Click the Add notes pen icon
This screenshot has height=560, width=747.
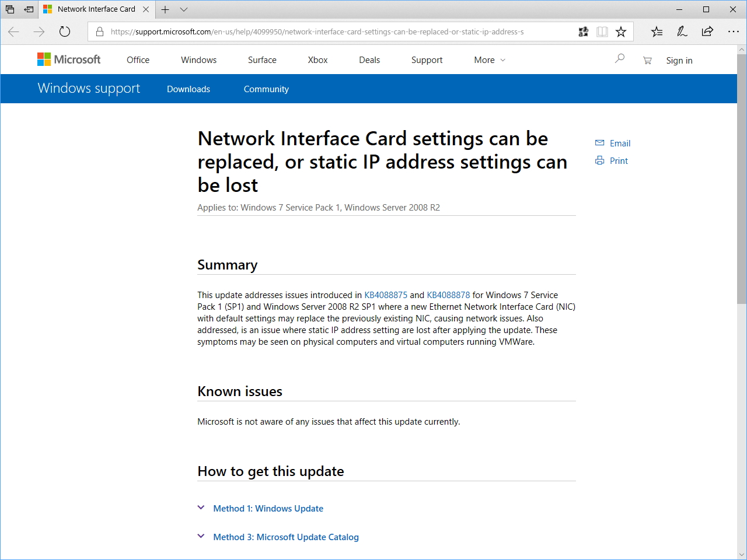[x=682, y=32]
